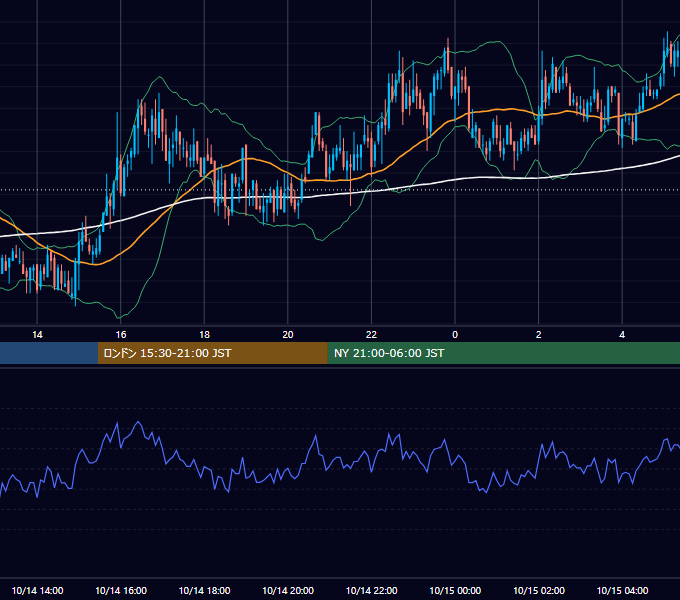Click the 0 hour label on price chart axis
The height and width of the screenshot is (600, 680).
click(455, 335)
